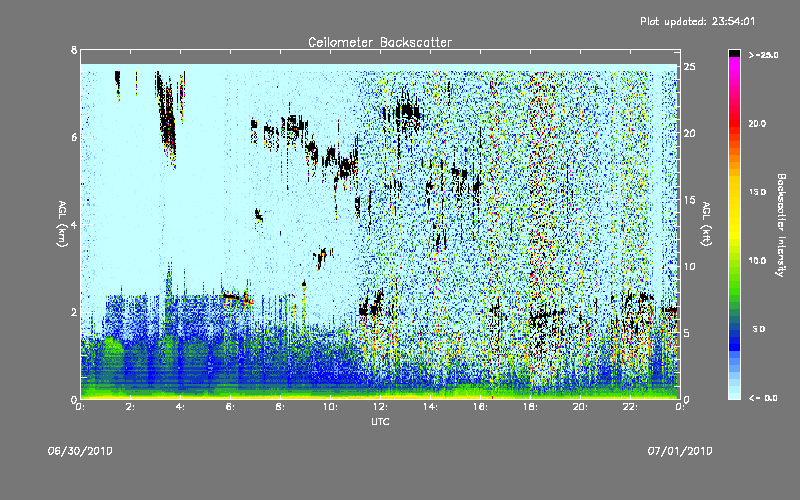
Task: Click the "6:" hour tick on the UTC axis
Action: coord(230,407)
